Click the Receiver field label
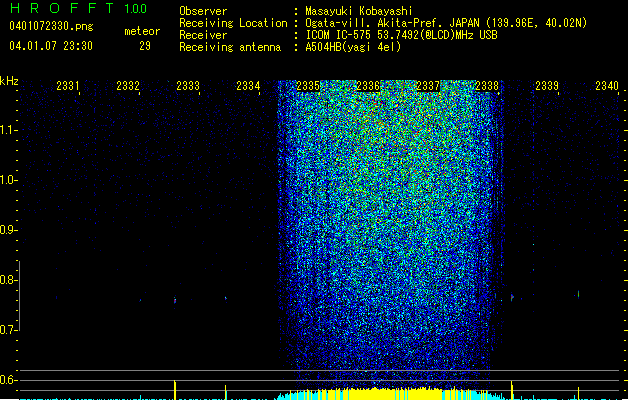The height and width of the screenshot is (400, 629). [203, 35]
